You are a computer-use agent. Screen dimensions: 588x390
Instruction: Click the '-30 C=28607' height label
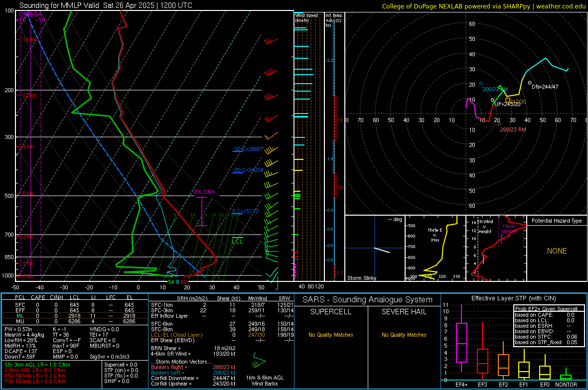click(248, 149)
